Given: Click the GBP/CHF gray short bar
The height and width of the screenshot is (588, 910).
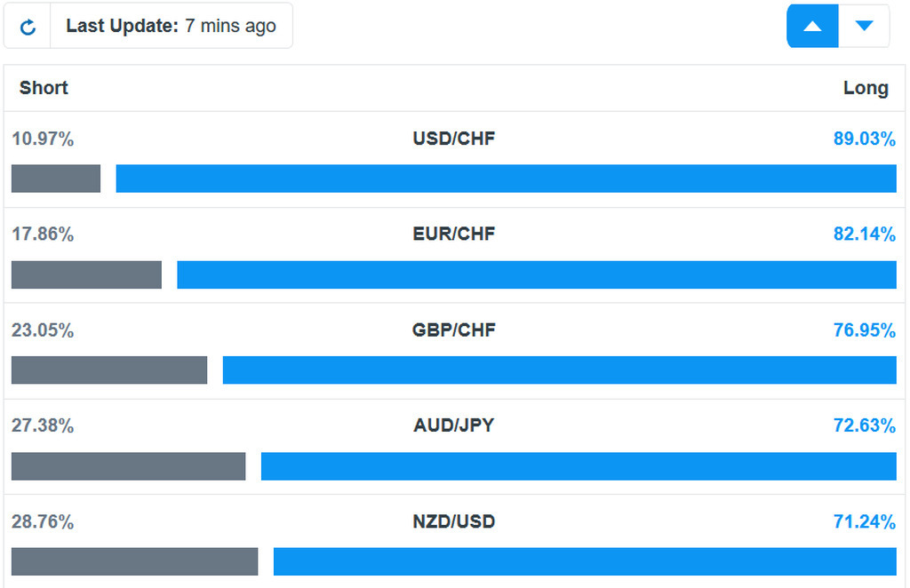Looking at the screenshot, I should (109, 370).
